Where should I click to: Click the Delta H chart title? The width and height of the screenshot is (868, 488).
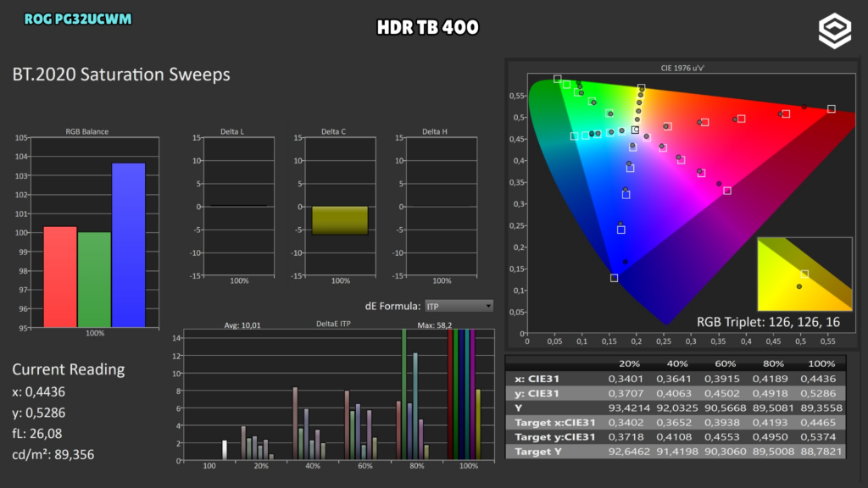click(x=435, y=131)
